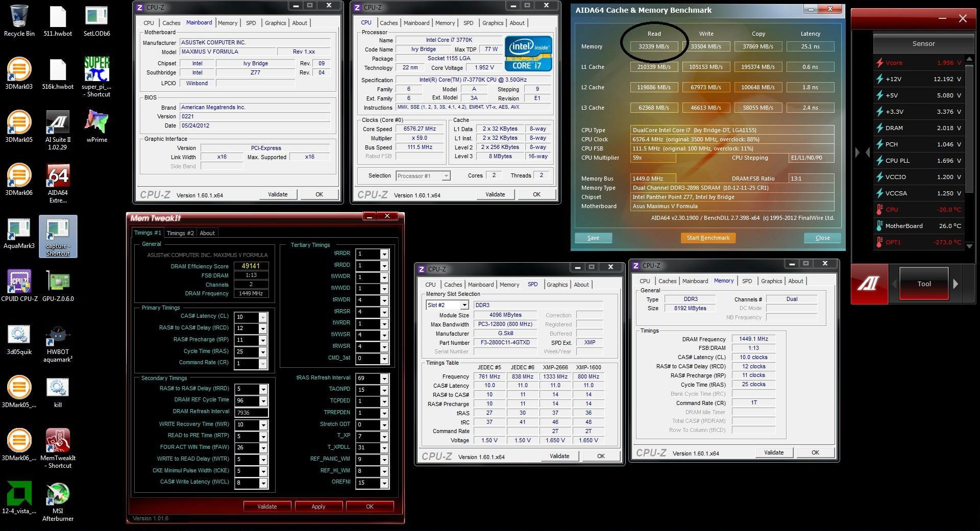Open the kill desktop icon

(58, 392)
